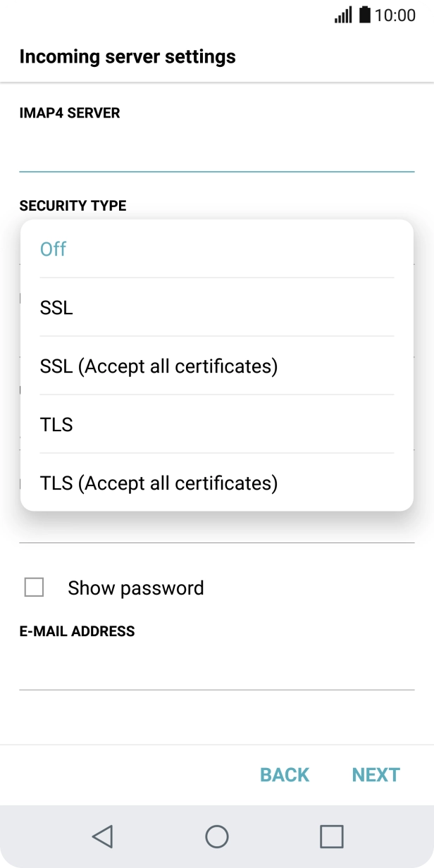This screenshot has height=868, width=434.
Task: Tap the Recent apps square icon
Action: pos(331,838)
